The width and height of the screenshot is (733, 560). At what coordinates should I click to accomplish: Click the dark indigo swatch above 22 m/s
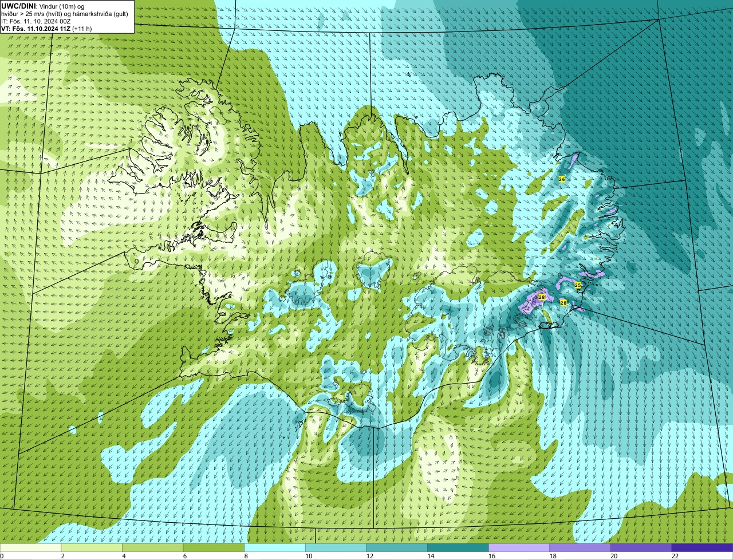click(703, 547)
